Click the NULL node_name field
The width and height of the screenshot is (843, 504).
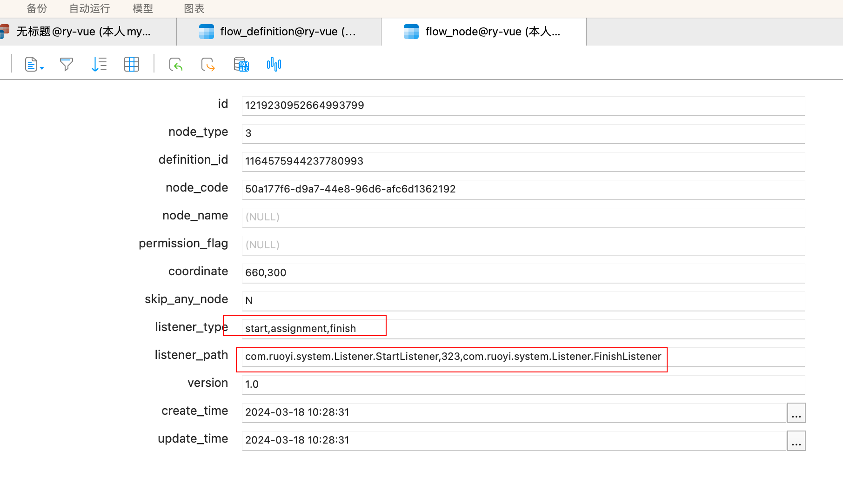[x=523, y=217]
